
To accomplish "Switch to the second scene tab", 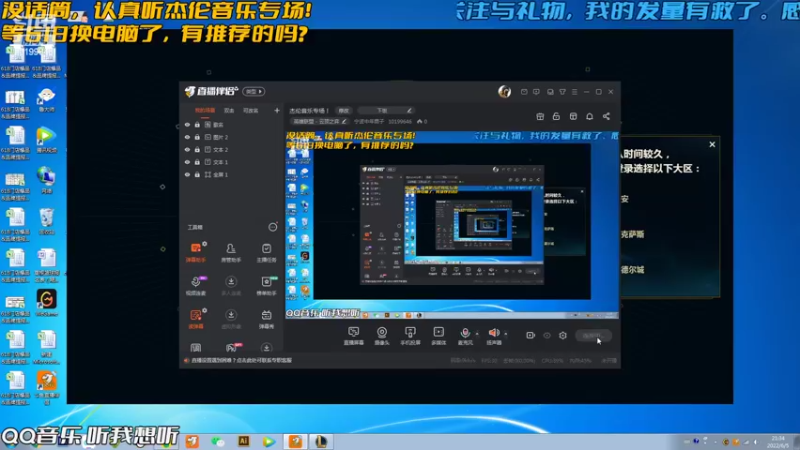I will [229, 110].
